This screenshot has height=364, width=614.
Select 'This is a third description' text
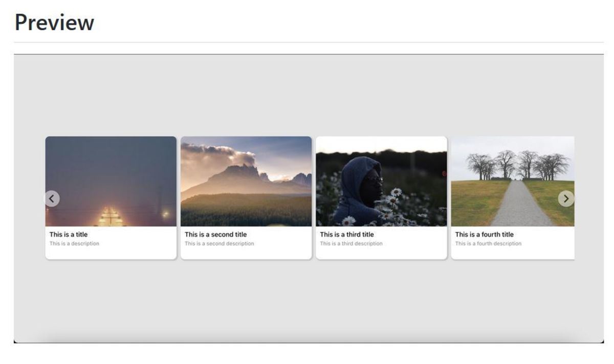pyautogui.click(x=351, y=244)
